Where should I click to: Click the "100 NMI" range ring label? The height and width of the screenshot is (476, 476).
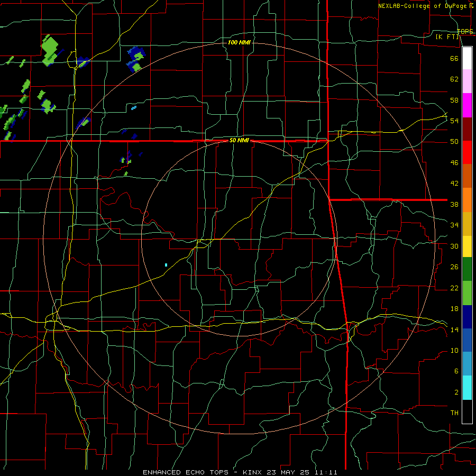239,42
